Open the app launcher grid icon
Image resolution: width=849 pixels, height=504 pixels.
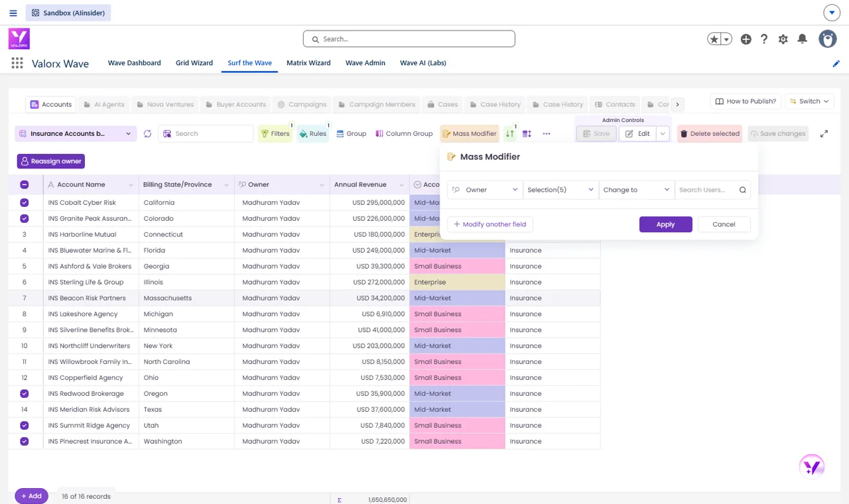point(17,63)
